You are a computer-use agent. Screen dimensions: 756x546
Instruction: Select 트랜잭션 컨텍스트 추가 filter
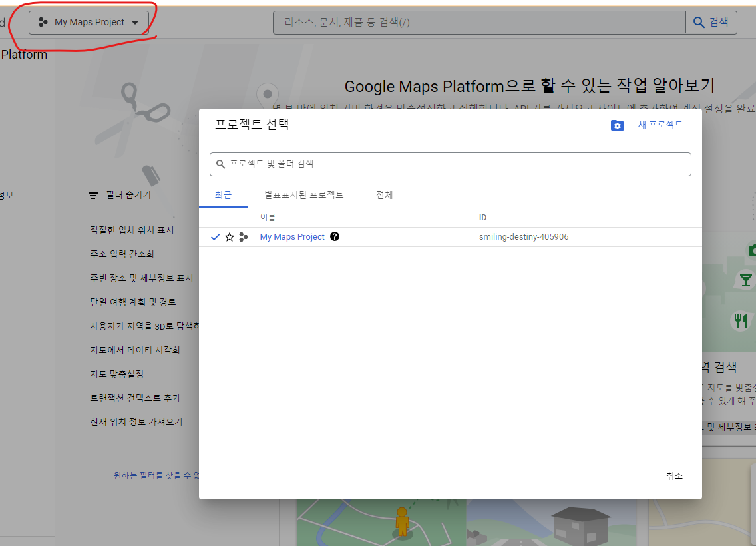(136, 398)
